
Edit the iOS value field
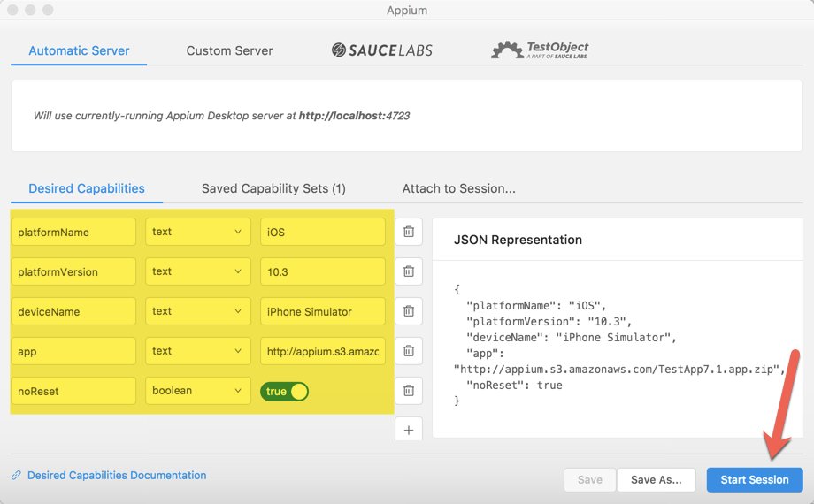point(323,232)
